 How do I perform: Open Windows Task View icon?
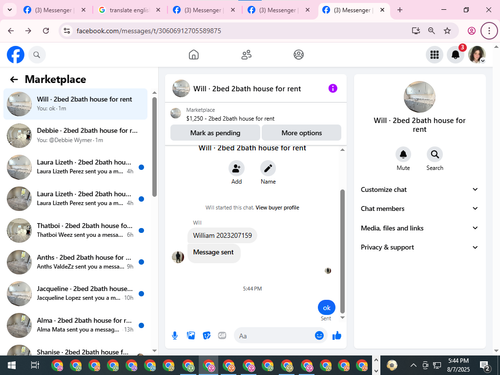[x=35, y=365]
